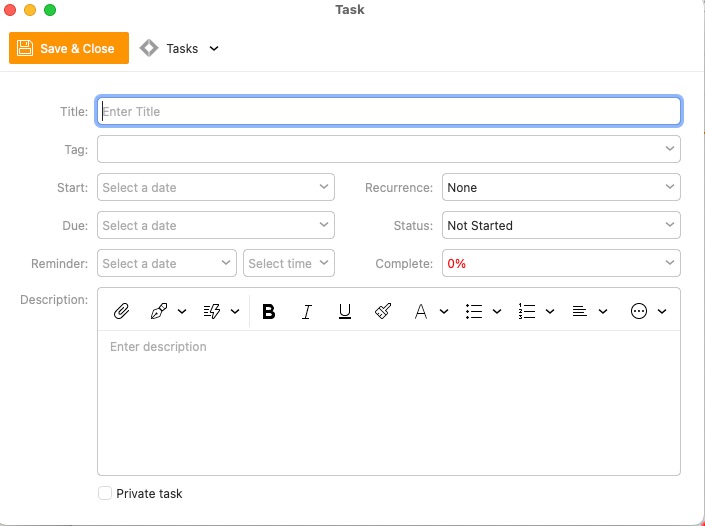The height and width of the screenshot is (526, 705).
Task: Toggle italic formatting
Action: (307, 312)
